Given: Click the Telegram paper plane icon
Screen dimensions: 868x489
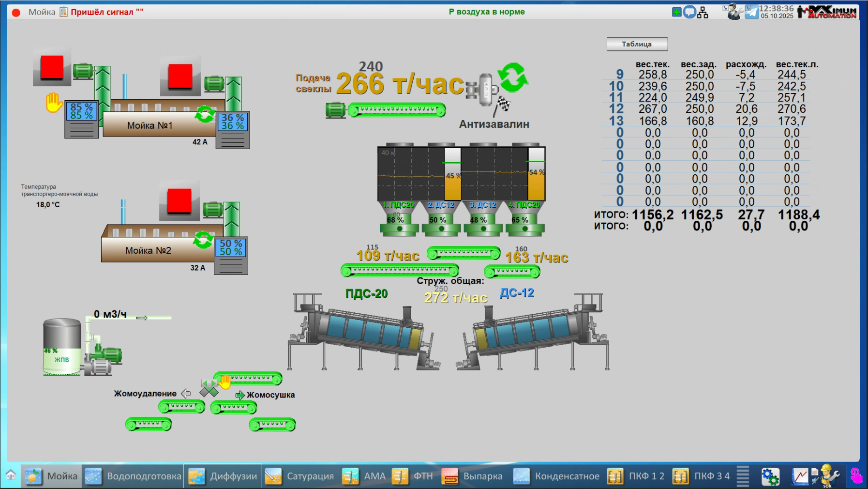Looking at the screenshot, I should tap(751, 12).
